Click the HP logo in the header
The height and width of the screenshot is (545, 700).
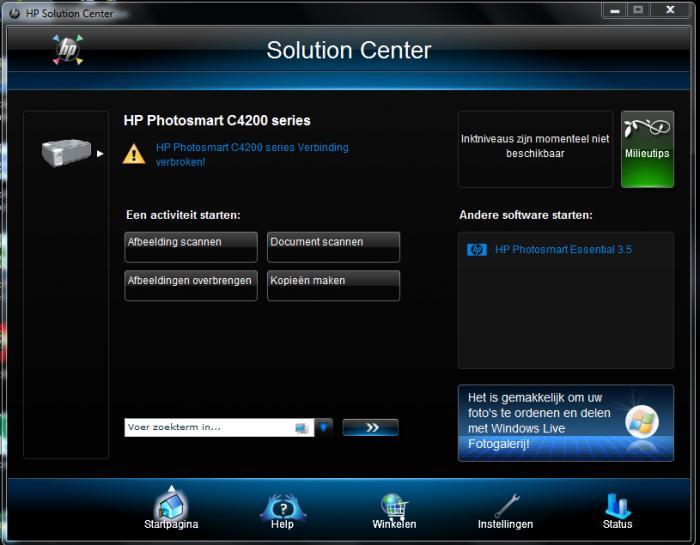(68, 49)
